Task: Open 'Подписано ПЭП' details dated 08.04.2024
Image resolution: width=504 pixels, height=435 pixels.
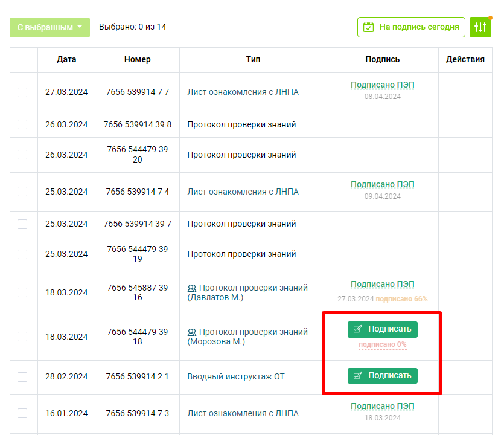Action: (x=383, y=85)
